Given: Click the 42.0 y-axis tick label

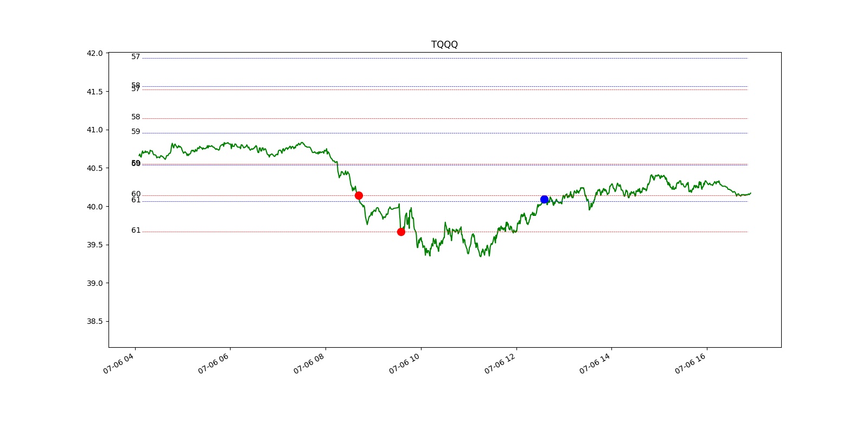Looking at the screenshot, I should pos(94,53).
